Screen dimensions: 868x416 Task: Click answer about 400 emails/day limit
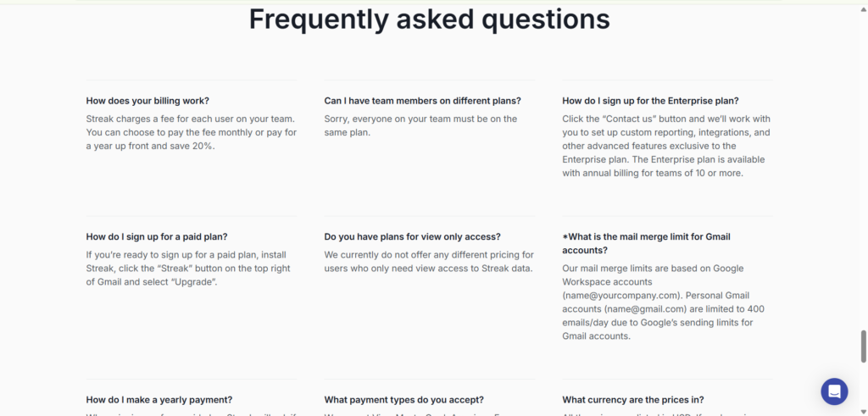point(663,302)
